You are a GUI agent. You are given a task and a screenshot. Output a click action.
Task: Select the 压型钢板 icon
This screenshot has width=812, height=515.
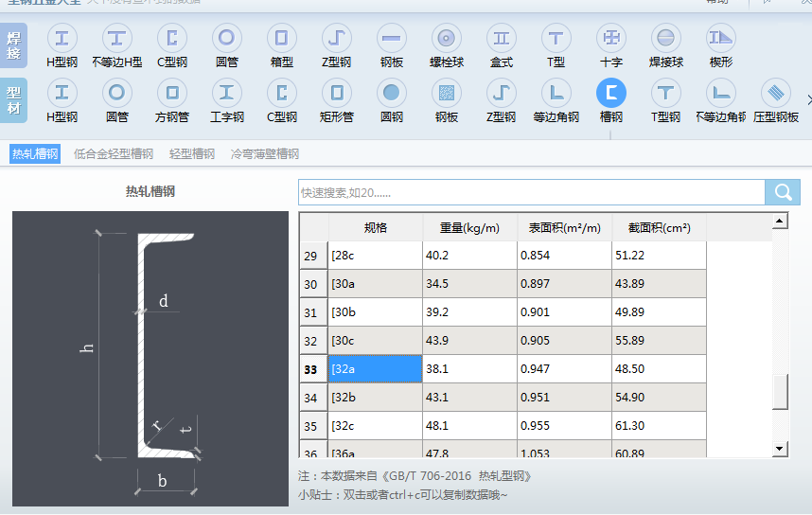click(776, 94)
